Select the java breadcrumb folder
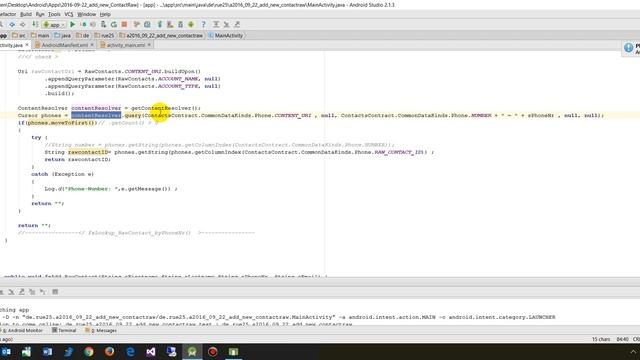Viewport: 640px width, 360px height. 62,36
